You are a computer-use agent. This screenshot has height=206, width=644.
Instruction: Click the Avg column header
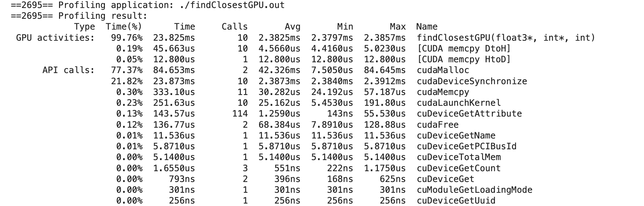[292, 27]
